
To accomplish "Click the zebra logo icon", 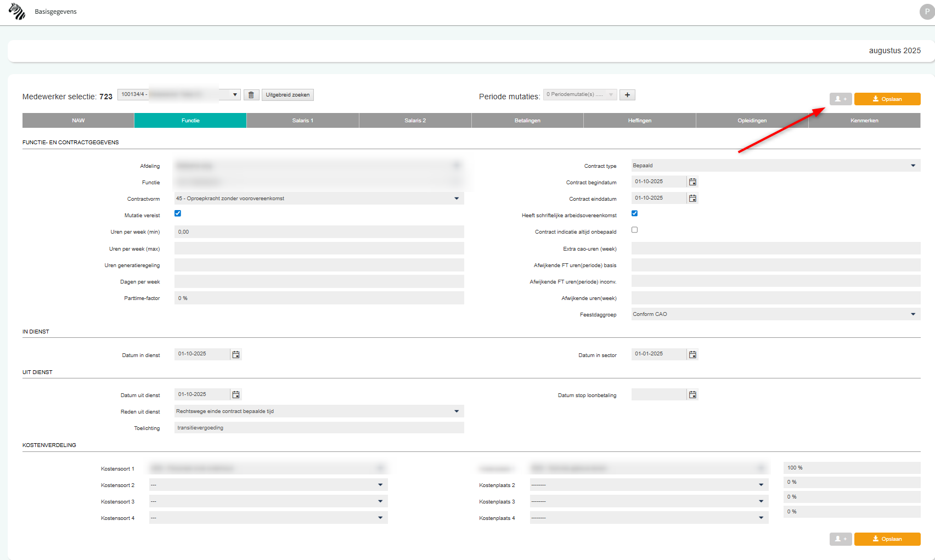I will point(17,12).
